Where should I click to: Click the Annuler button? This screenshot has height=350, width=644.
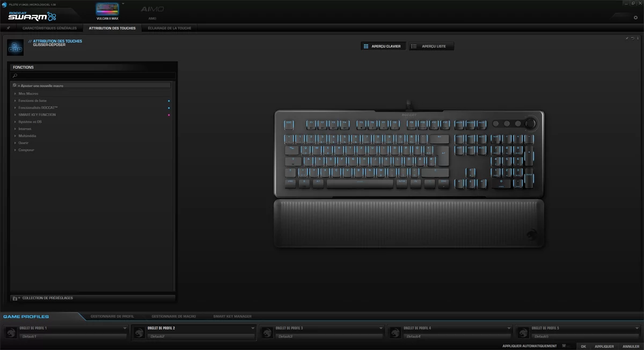click(x=631, y=346)
